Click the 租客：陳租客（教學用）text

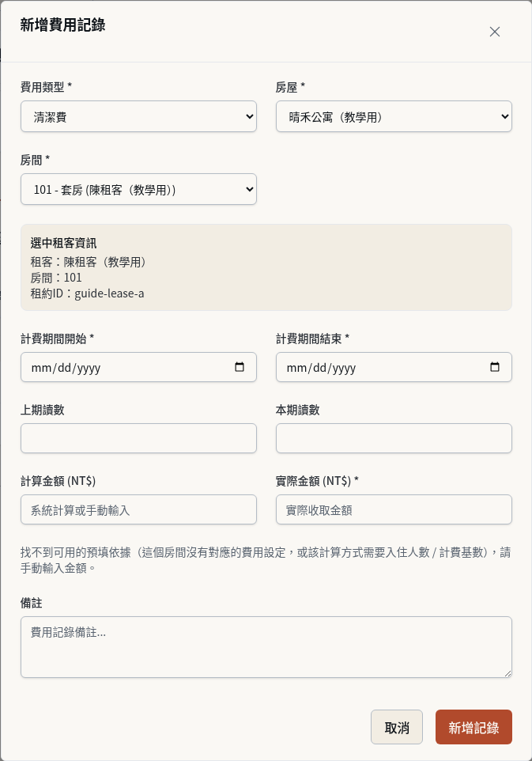pos(89,262)
